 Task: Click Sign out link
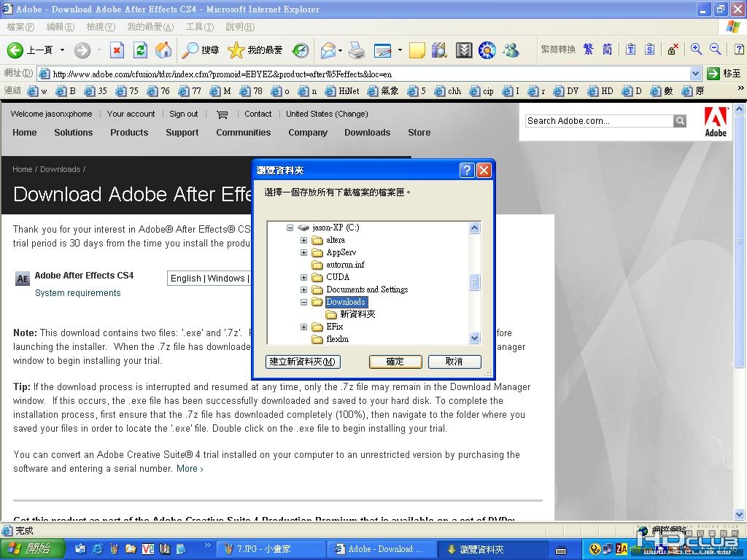click(x=183, y=114)
